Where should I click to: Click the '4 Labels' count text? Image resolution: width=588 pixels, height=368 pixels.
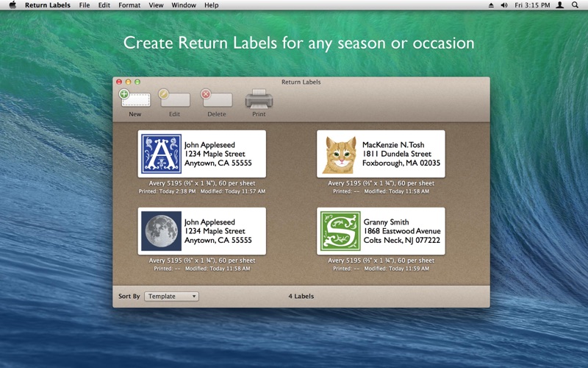tap(301, 297)
